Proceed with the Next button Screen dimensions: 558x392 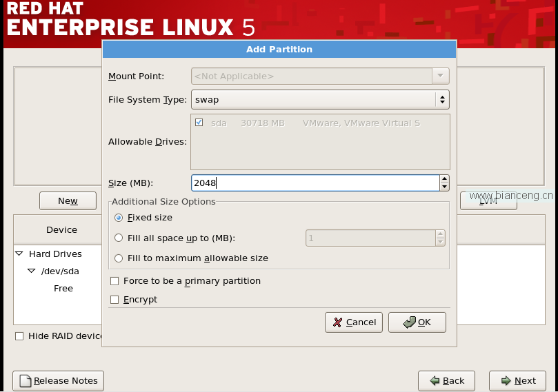518,381
